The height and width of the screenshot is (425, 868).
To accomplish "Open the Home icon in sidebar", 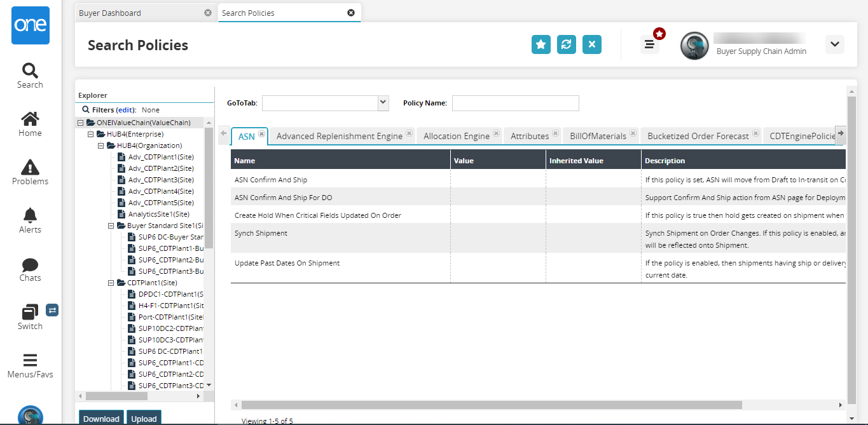I will 30,119.
